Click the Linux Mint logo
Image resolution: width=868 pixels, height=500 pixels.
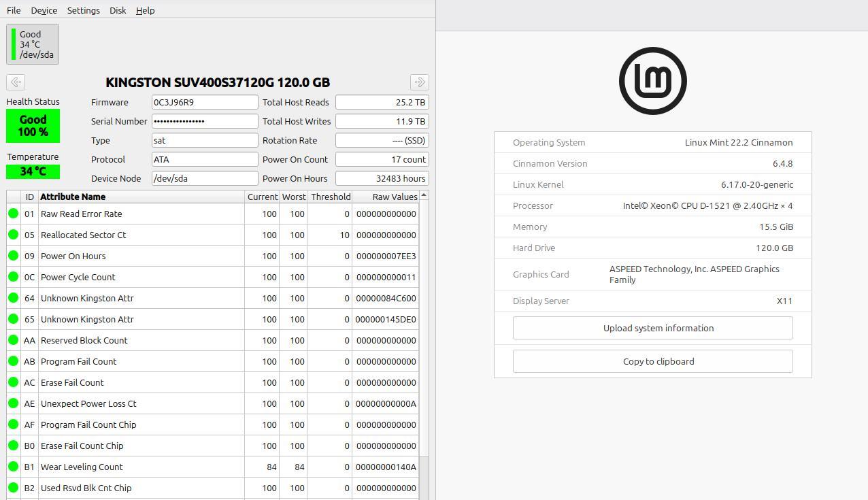pos(653,81)
